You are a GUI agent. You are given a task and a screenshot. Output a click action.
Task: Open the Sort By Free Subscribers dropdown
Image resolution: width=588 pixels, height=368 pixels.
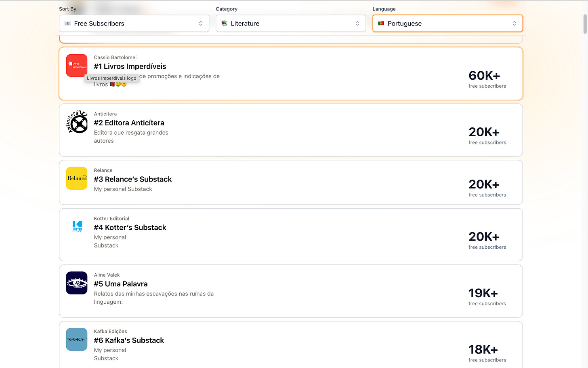click(x=134, y=23)
